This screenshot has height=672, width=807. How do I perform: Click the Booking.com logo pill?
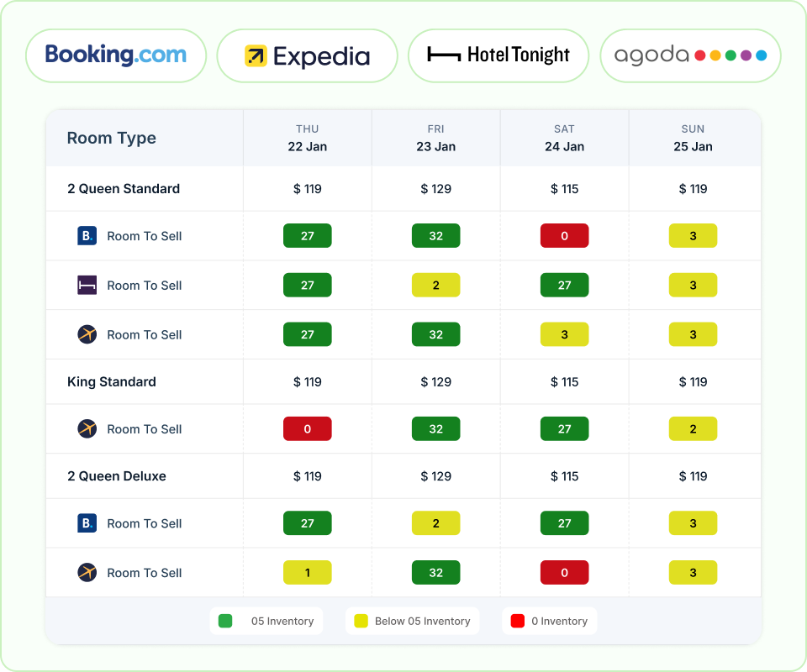coord(116,55)
